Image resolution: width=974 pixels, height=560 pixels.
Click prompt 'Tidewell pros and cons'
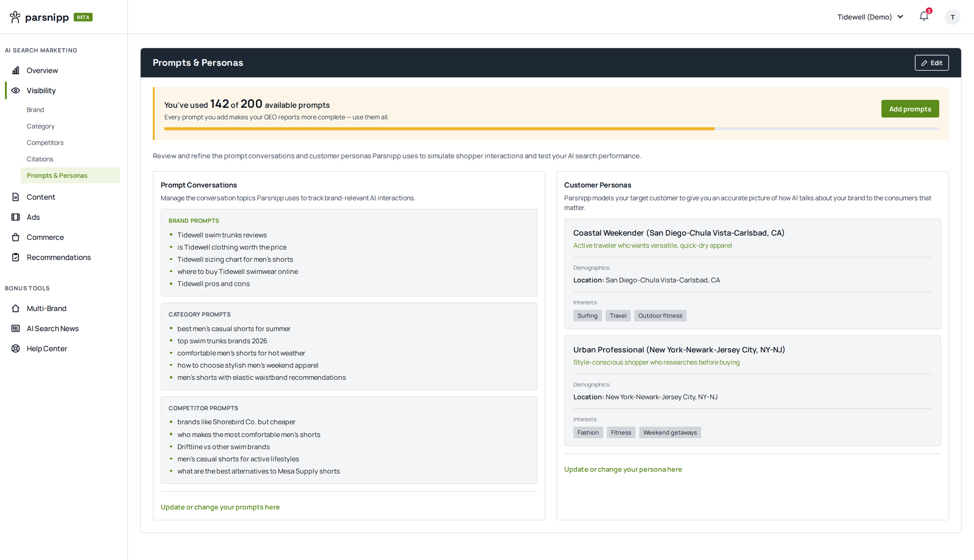(x=213, y=284)
